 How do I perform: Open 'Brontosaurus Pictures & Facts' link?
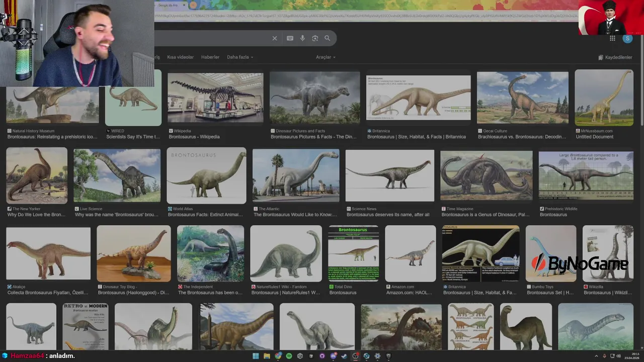(x=313, y=137)
